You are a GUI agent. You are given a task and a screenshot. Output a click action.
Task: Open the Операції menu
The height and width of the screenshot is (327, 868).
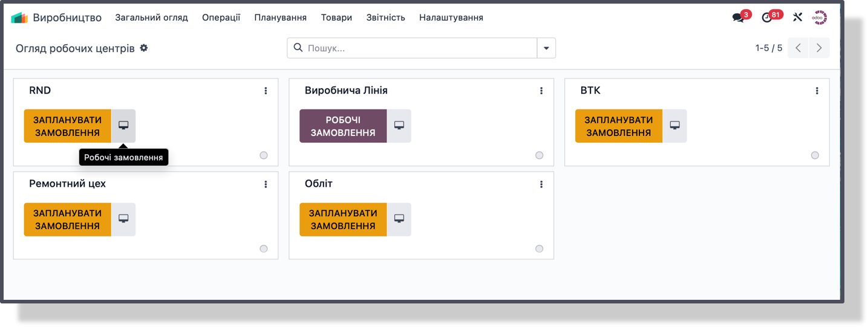coord(221,18)
